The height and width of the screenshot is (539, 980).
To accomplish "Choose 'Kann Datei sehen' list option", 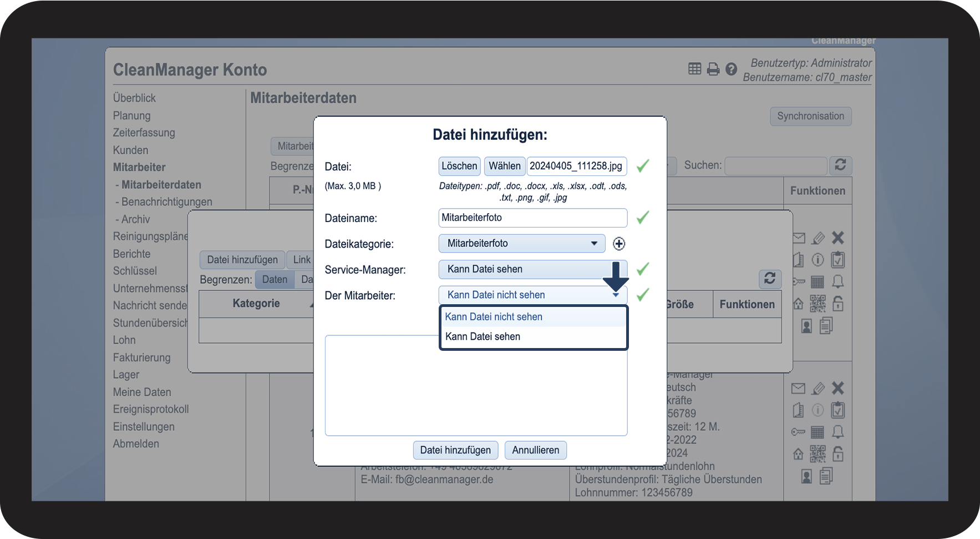I will [533, 336].
